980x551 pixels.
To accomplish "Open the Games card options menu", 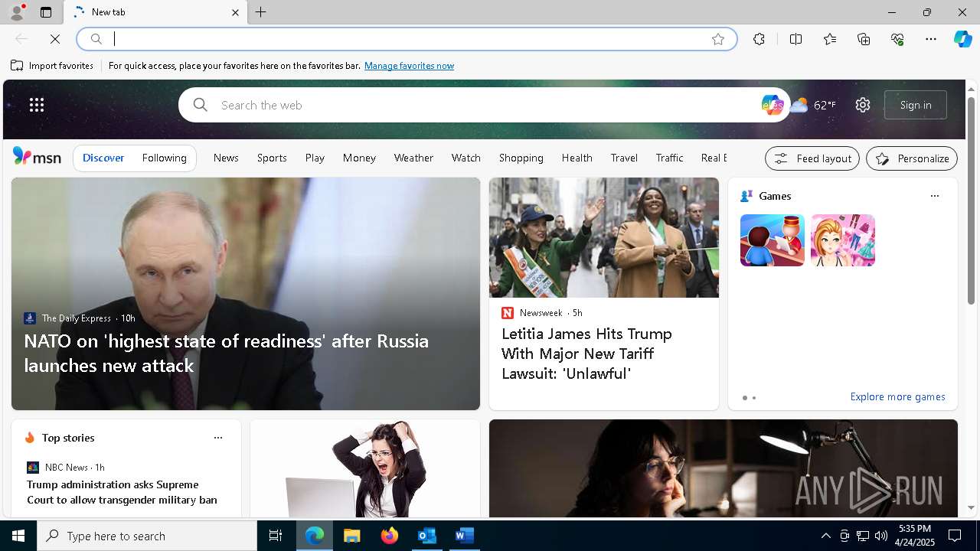I will coord(934,196).
